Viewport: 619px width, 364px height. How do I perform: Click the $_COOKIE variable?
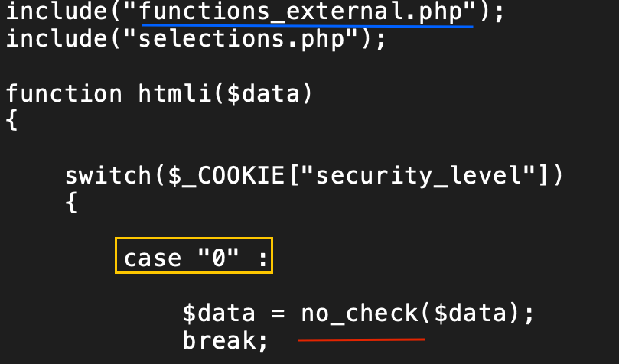227,176
